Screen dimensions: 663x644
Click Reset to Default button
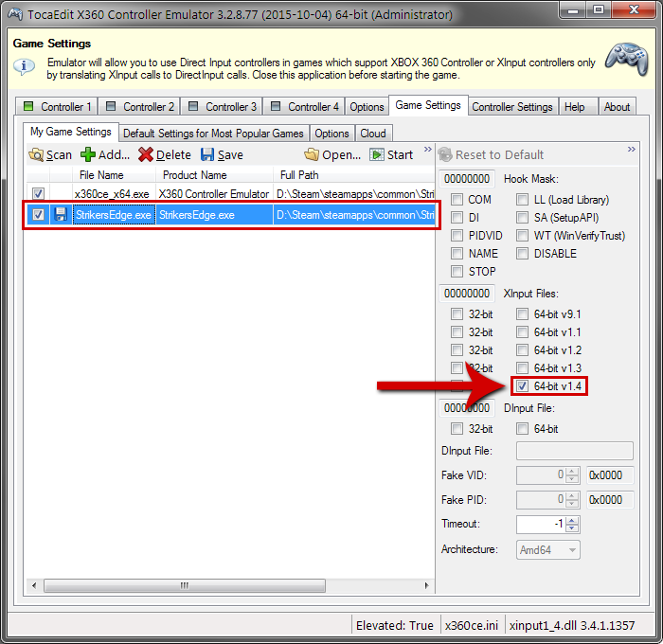(x=491, y=154)
